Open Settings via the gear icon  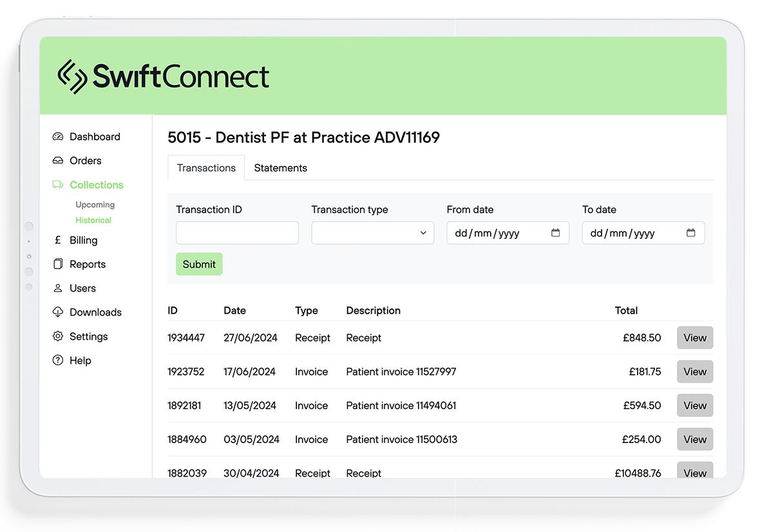click(59, 336)
